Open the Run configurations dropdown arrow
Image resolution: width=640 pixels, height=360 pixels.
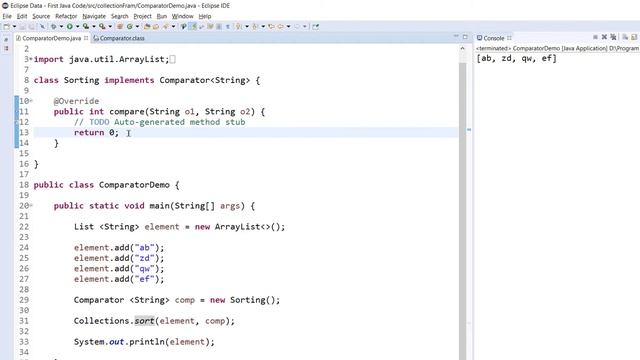click(78, 27)
